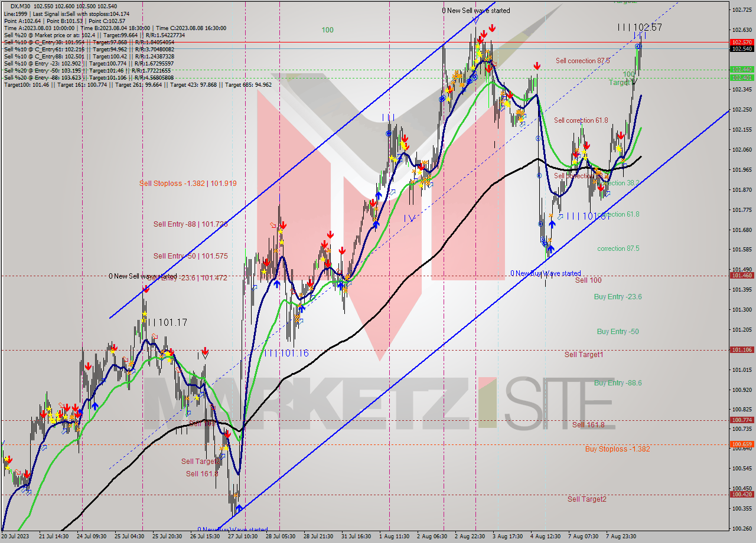The width and height of the screenshot is (756, 543).
Task: Click the '3 Aug 17:30' time label
Action: point(508,537)
